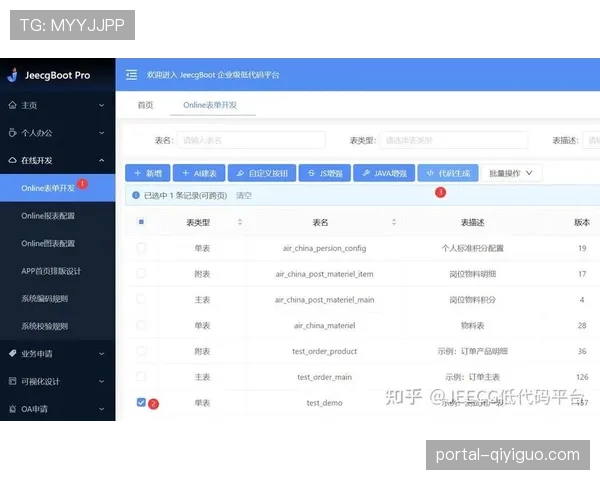Sort by 表名 column arrows

coord(394,222)
